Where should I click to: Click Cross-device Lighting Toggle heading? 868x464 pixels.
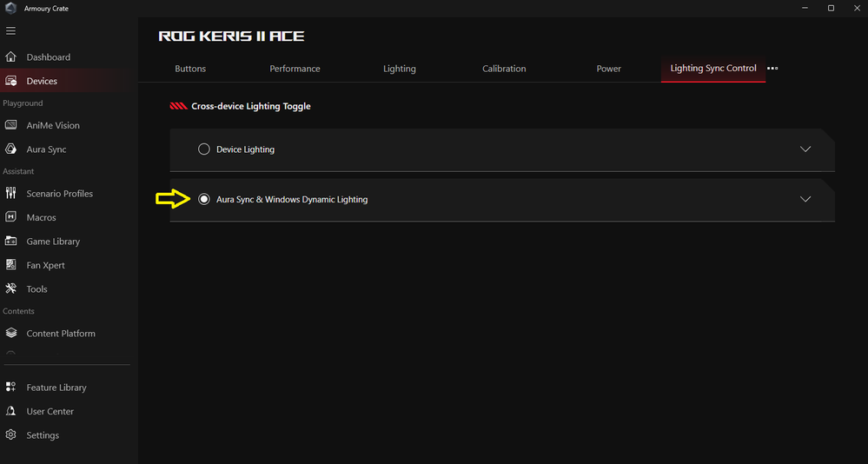[251, 106]
